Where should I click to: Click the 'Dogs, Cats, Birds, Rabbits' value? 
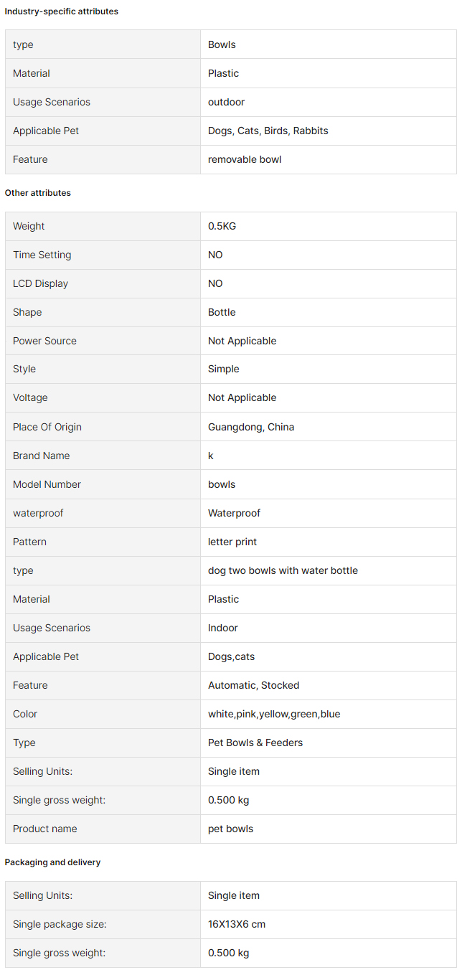(268, 131)
